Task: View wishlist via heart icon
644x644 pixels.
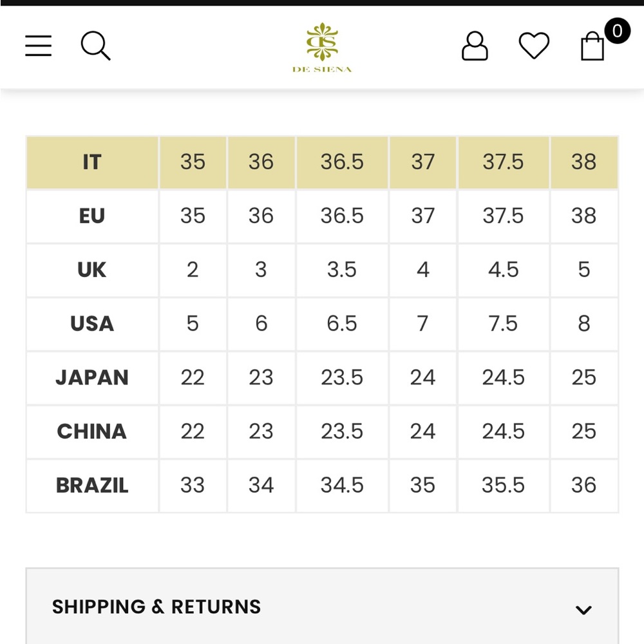Action: [534, 45]
